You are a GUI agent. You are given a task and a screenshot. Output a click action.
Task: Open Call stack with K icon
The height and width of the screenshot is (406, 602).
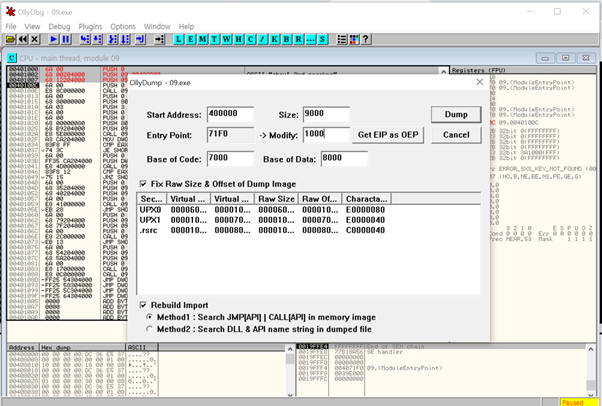tap(274, 39)
